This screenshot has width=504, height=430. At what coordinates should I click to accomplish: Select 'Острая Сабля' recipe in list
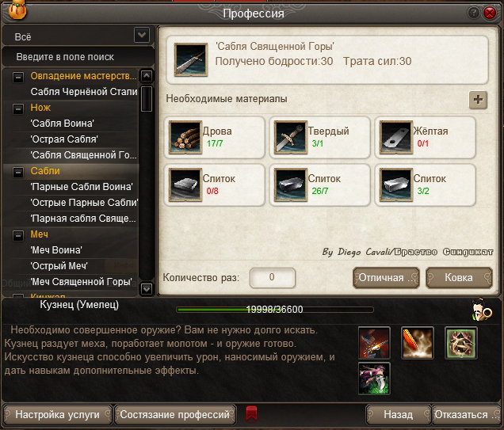pyautogui.click(x=64, y=139)
